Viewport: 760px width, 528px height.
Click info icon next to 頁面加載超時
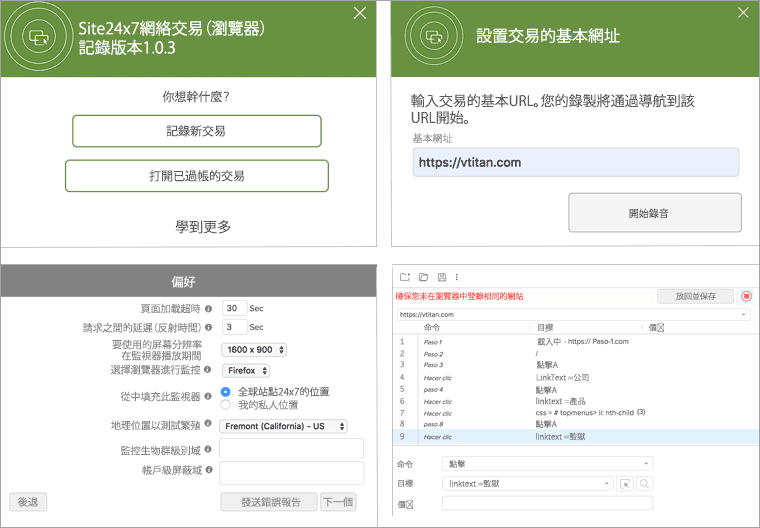tap(208, 308)
